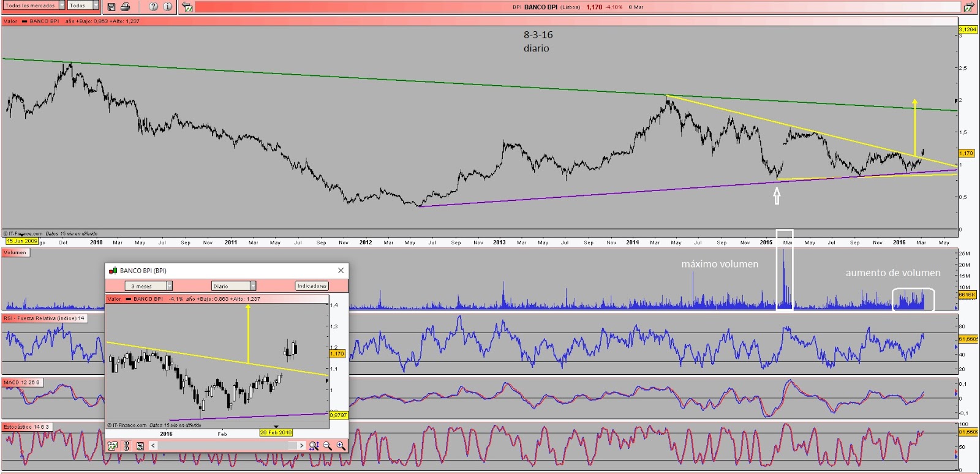Click the yellow 1,170 price tag on main chart axis

pyautogui.click(x=966, y=153)
